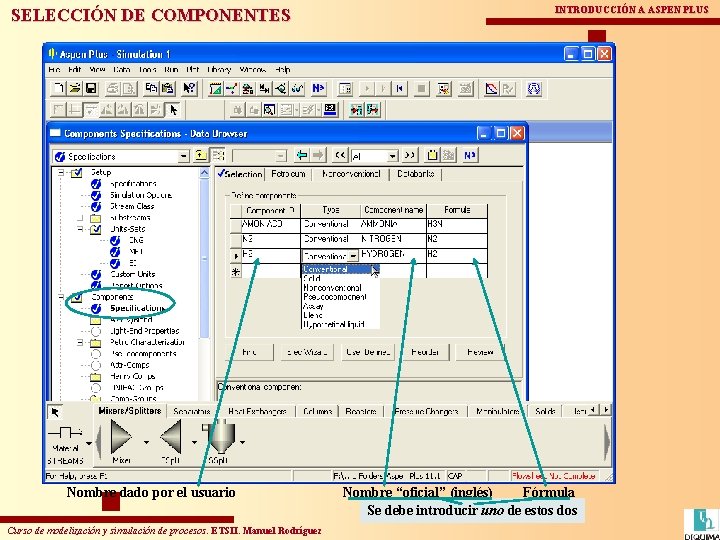Screen dimensions: 720x540
Task: Click the magnifier find icon in second toolbar
Action: [269, 110]
